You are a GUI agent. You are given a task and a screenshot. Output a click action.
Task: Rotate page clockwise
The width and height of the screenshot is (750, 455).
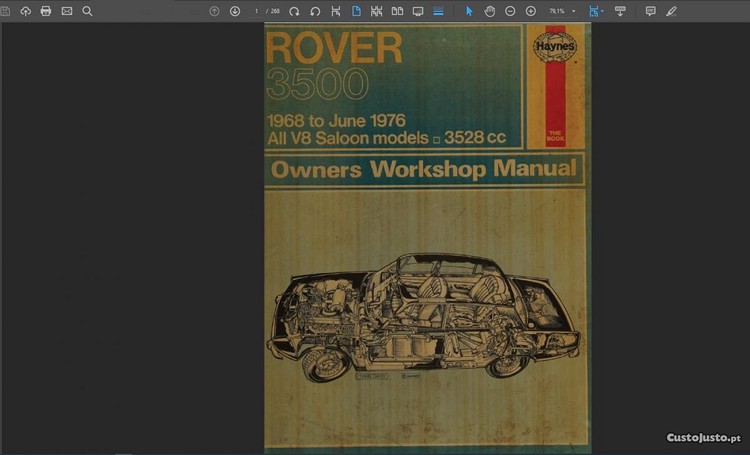click(x=294, y=11)
